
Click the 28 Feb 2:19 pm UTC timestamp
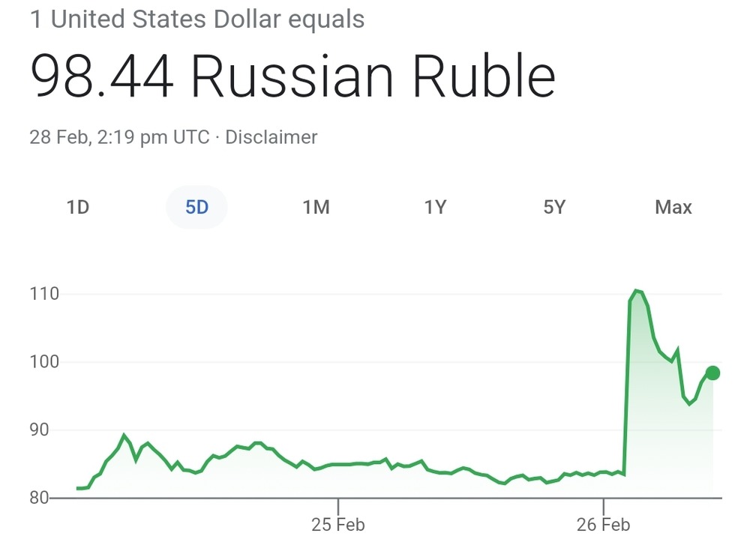pos(119,137)
